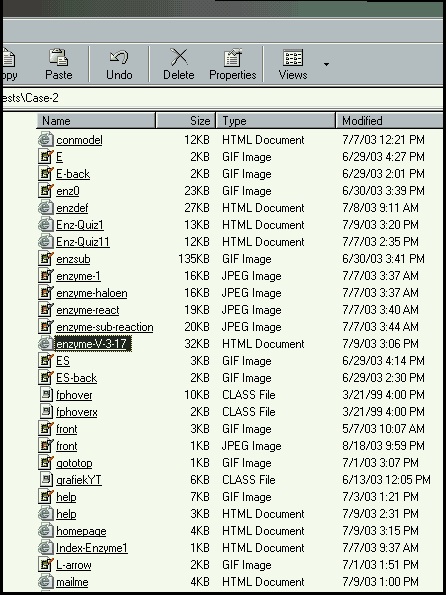
Task: Select the Enz-Quiz1 file link
Action: pyautogui.click(x=80, y=225)
